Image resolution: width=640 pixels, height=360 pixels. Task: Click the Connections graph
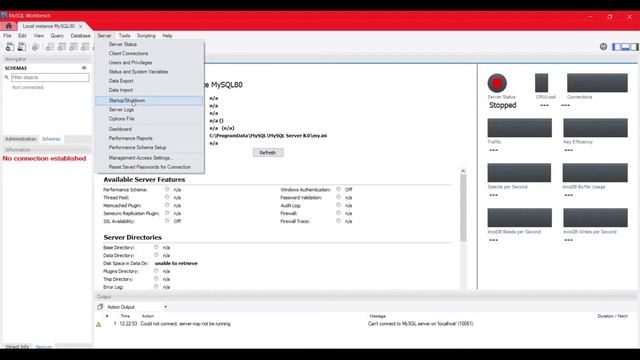[x=597, y=83]
